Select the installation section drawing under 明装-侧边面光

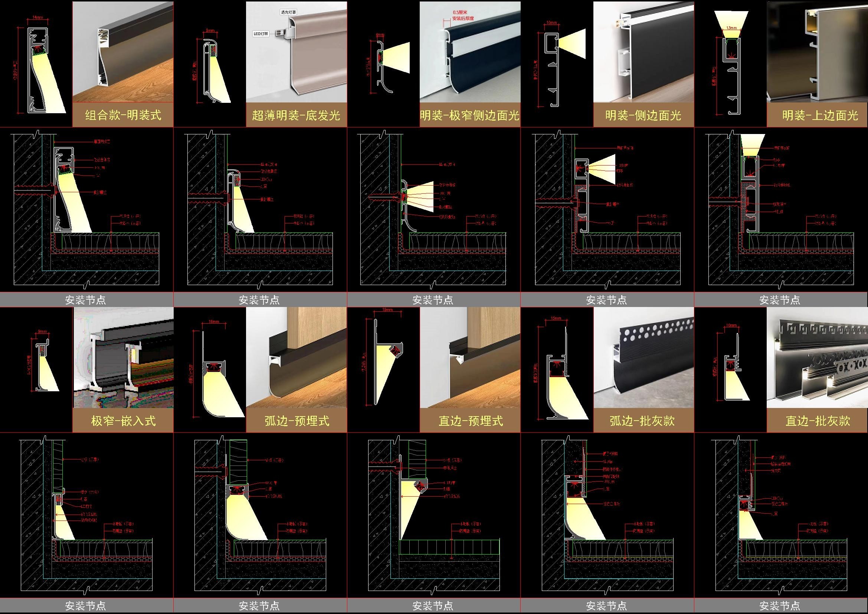tap(607, 209)
